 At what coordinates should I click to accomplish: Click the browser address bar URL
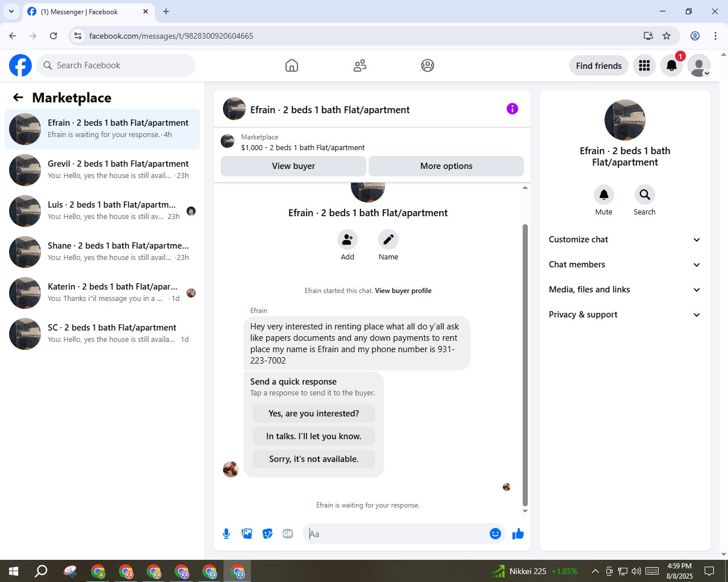coord(171,36)
